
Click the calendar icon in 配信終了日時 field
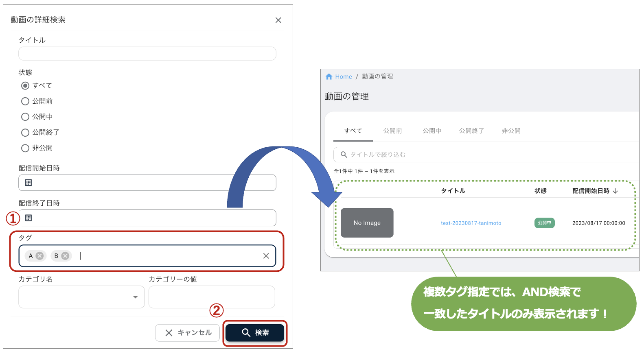(x=28, y=218)
